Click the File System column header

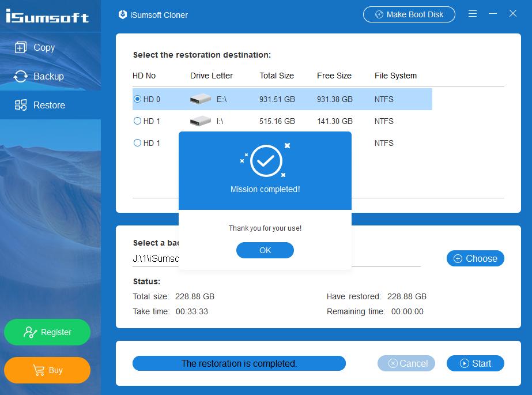click(x=395, y=76)
